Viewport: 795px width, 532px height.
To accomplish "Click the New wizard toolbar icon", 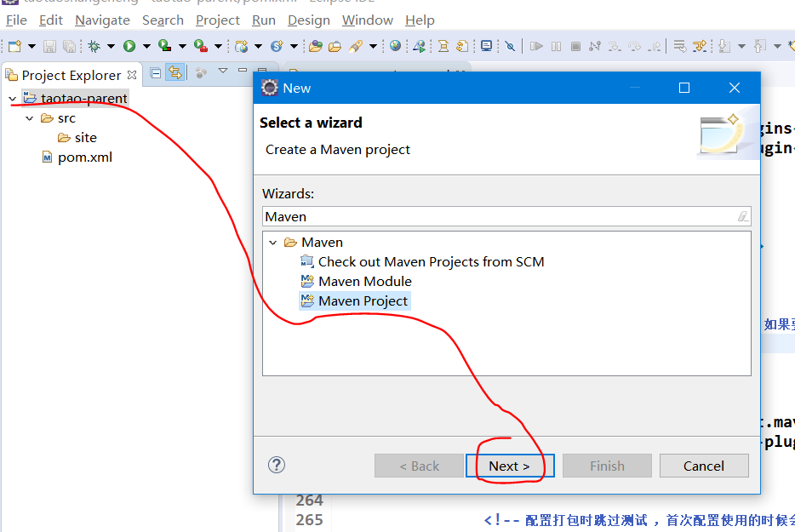I will 14,46.
